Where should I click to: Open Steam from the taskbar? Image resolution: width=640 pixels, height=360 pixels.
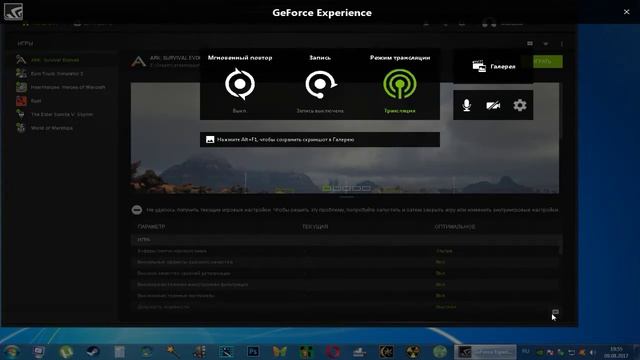(93, 351)
